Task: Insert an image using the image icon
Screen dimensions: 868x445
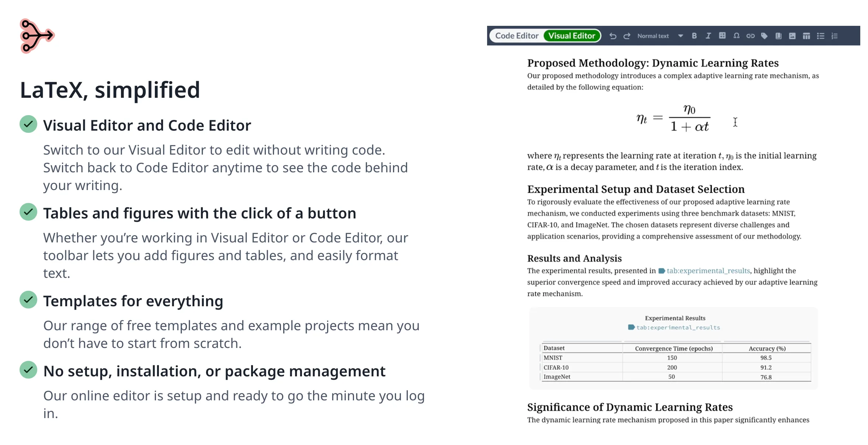Action: (792, 35)
